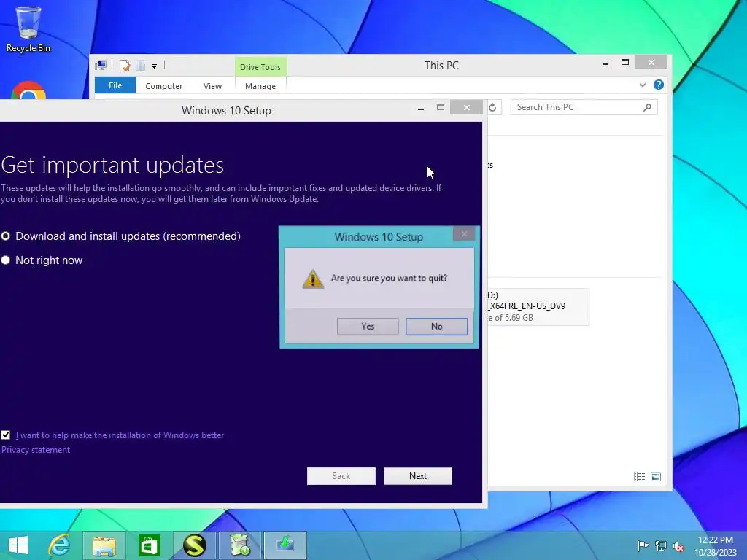The height and width of the screenshot is (560, 747).
Task: Open File Explorer from taskbar
Action: point(104,545)
